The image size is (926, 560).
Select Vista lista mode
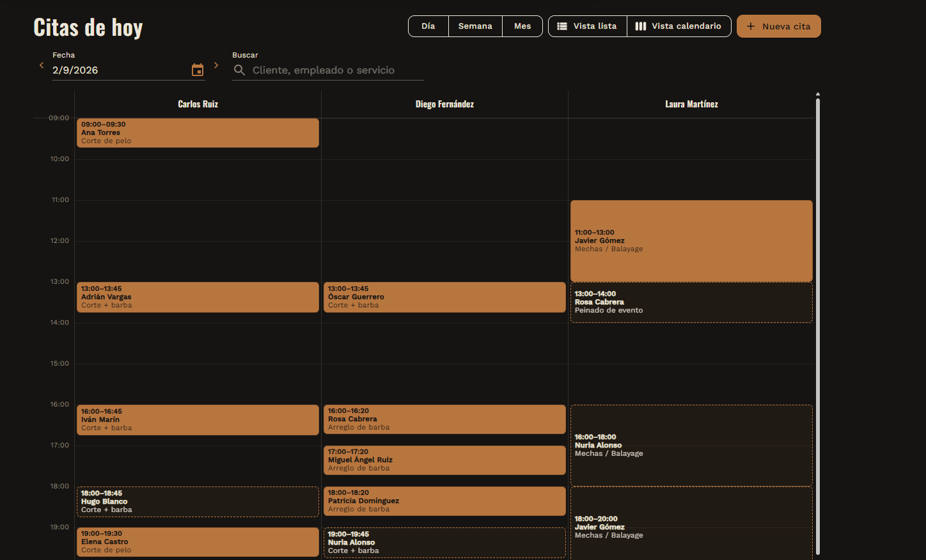tap(588, 26)
